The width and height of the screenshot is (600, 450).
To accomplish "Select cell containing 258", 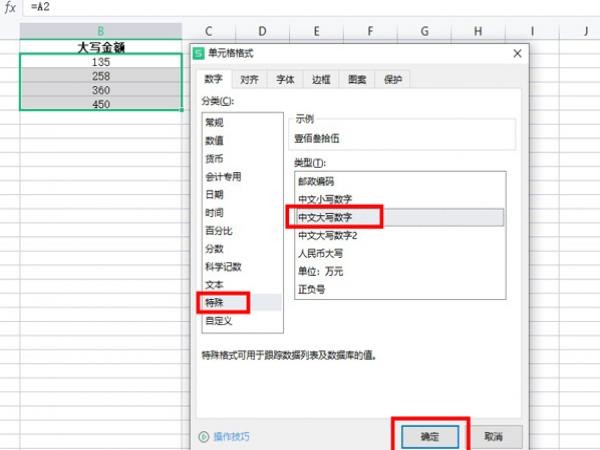I will tap(101, 76).
